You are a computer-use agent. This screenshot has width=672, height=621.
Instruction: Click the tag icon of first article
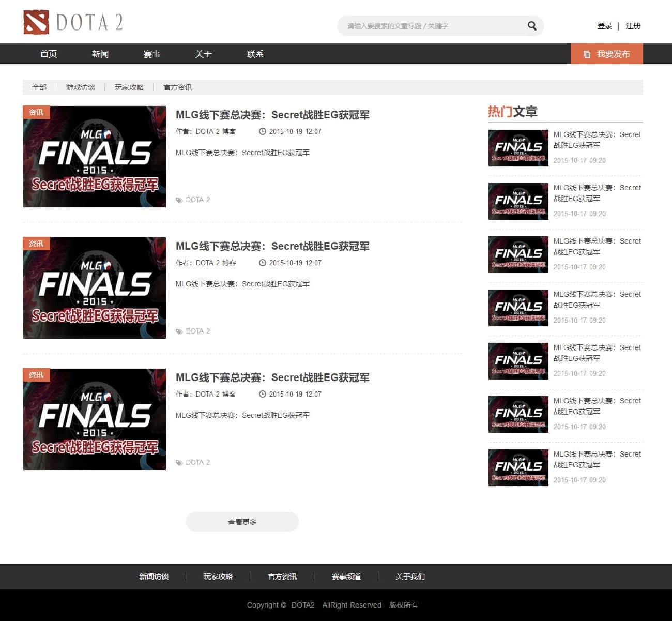point(179,200)
